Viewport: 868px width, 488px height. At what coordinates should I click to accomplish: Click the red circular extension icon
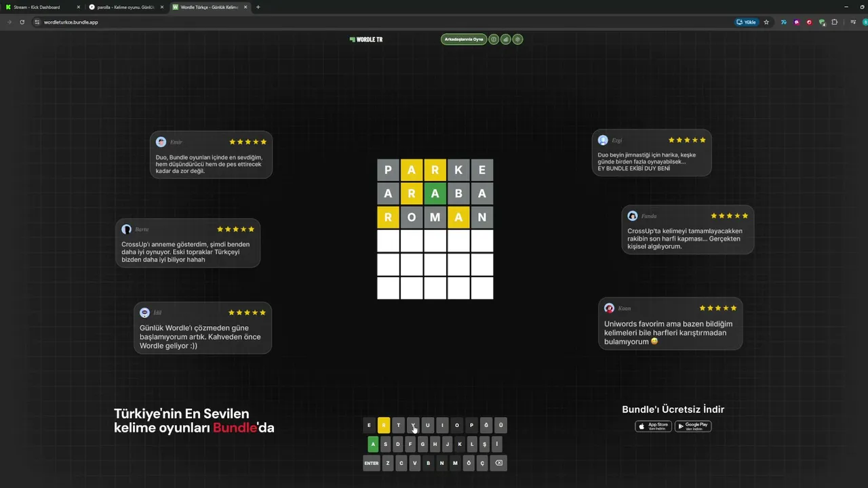[809, 22]
